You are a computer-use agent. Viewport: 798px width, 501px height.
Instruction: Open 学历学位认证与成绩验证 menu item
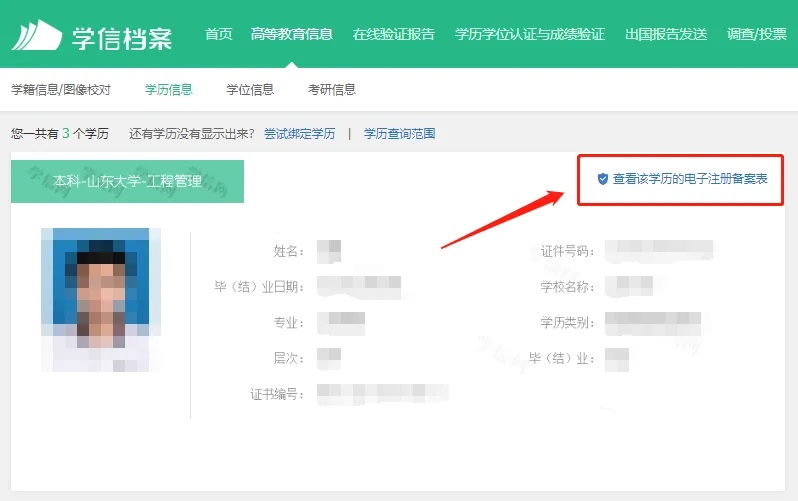pos(530,34)
